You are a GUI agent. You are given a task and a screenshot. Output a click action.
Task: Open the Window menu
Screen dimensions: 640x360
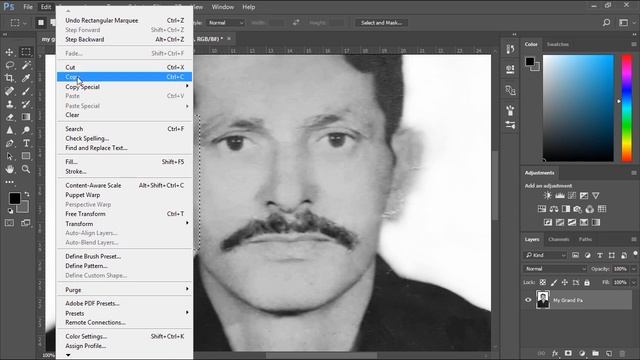point(222,7)
